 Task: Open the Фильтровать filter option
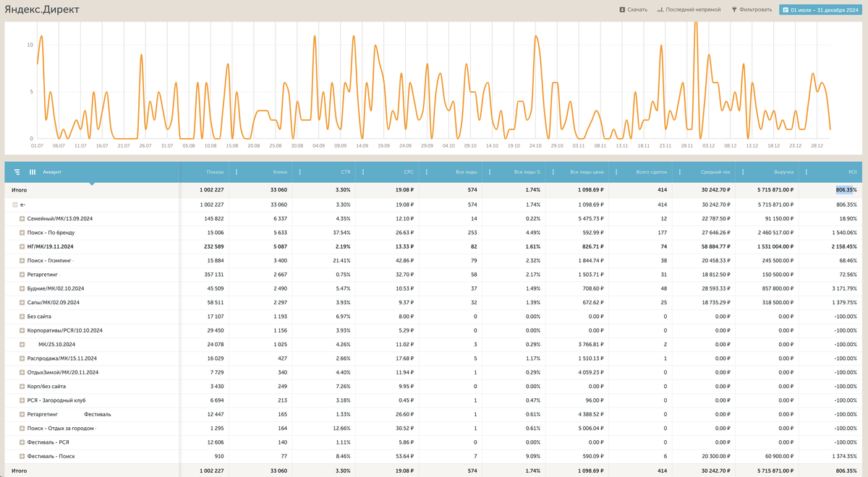(x=752, y=9)
